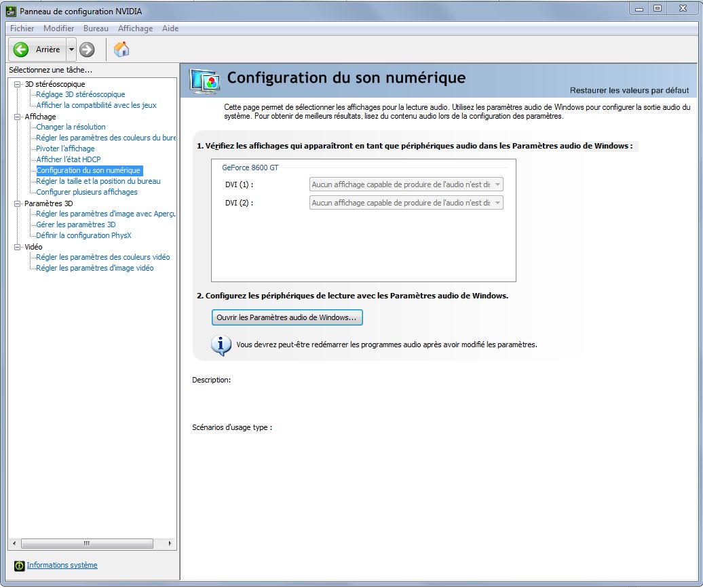This screenshot has width=703, height=588.
Task: Open the Back button history dropdown arrow
Action: point(71,50)
